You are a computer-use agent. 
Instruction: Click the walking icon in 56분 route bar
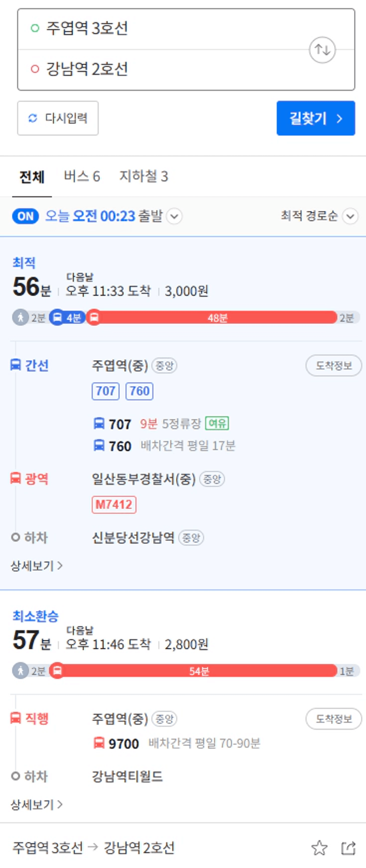(x=20, y=318)
